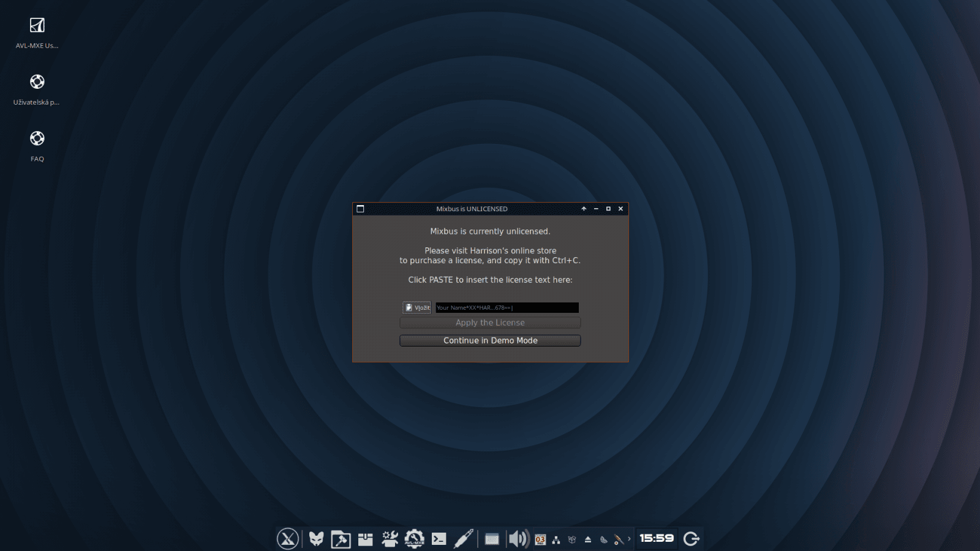Click inside the license text input field
Screen dimensions: 980x551
[x=507, y=307]
